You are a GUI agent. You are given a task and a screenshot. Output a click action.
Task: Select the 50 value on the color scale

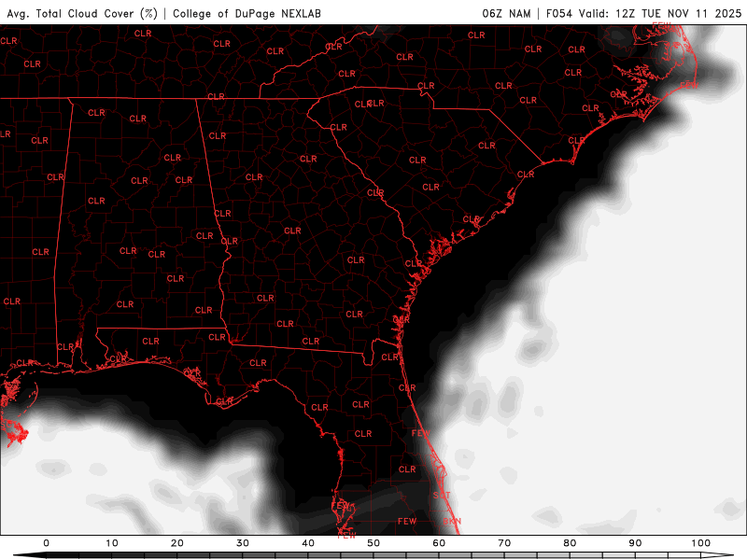(373, 543)
